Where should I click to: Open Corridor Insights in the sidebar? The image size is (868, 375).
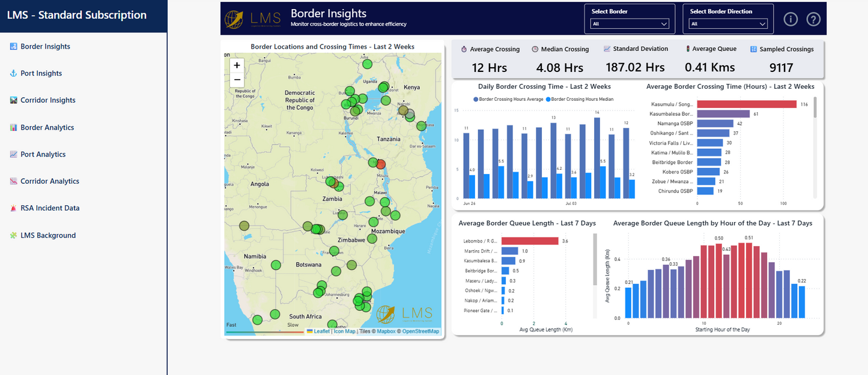47,100
